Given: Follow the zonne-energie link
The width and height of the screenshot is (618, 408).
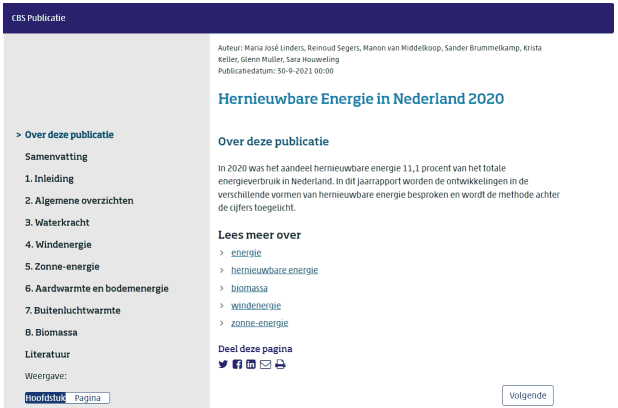Looking at the screenshot, I should click(260, 323).
